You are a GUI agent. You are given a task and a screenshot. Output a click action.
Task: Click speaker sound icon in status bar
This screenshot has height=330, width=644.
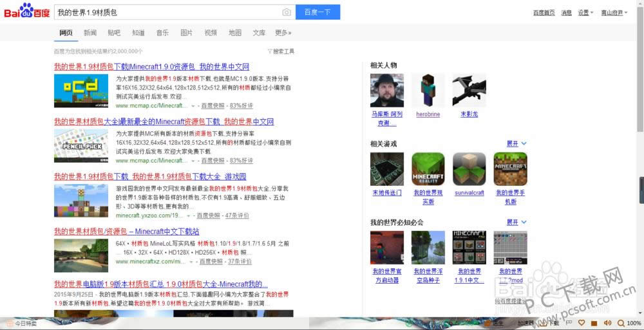[608, 324]
